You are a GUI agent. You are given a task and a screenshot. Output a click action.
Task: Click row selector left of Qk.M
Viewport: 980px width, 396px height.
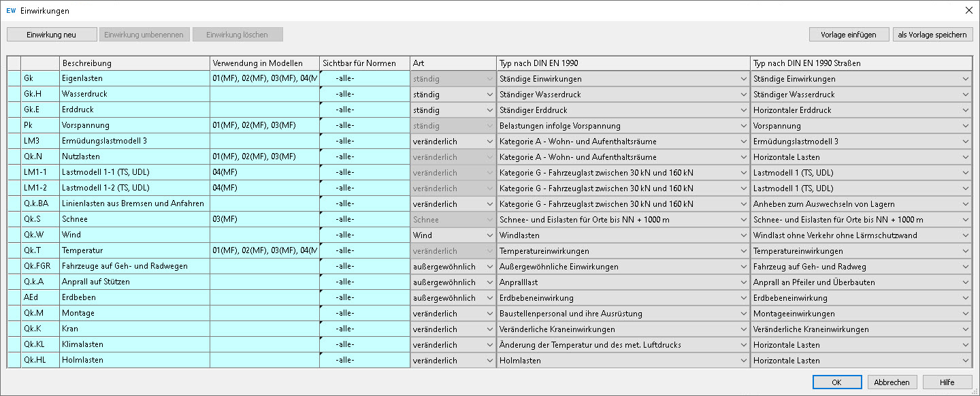14,314
